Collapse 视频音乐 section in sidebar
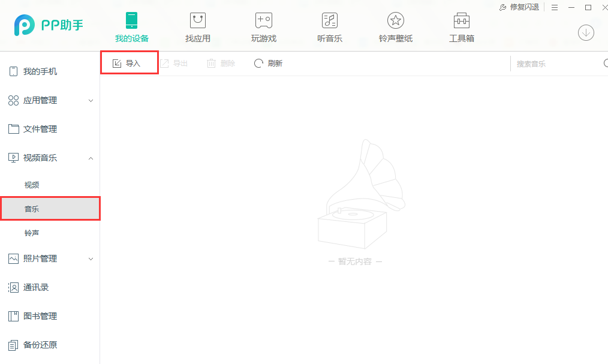Screen dimensions: 608x364 coord(91,158)
